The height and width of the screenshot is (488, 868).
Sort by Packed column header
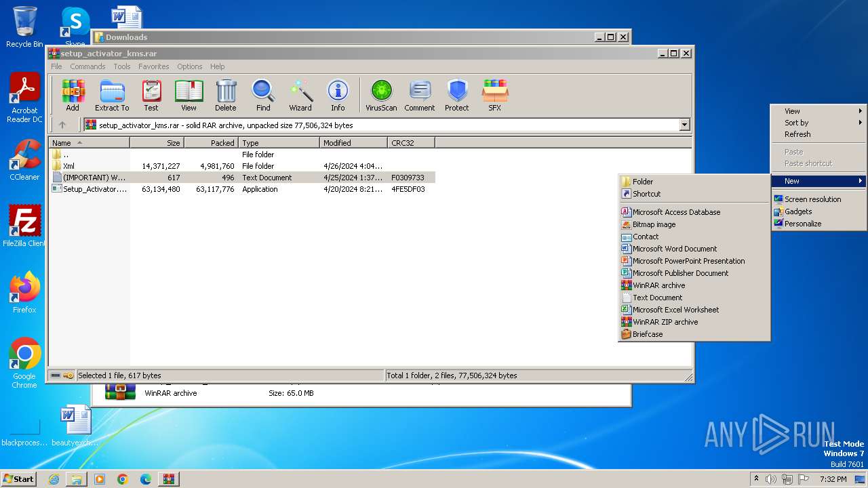pyautogui.click(x=211, y=143)
